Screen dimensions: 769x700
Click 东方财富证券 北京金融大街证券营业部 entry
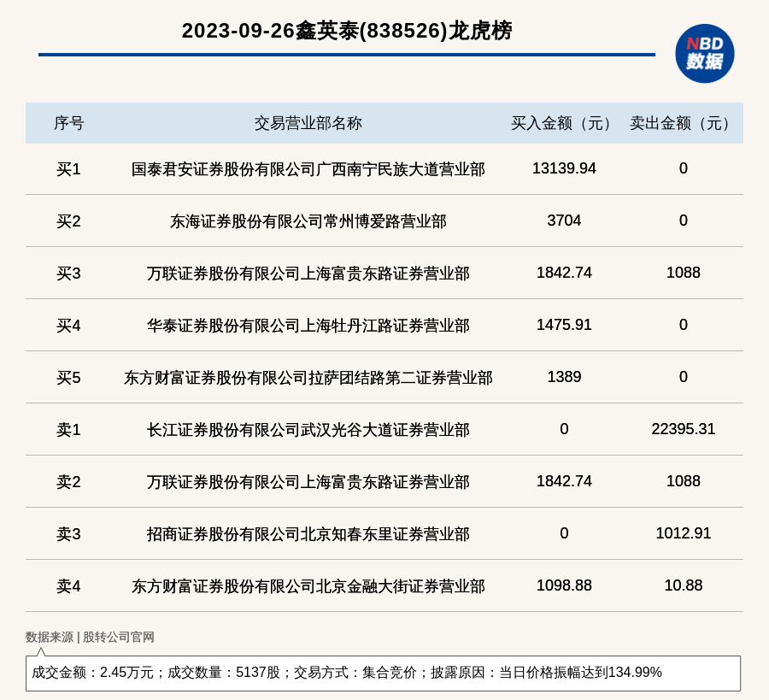308,586
